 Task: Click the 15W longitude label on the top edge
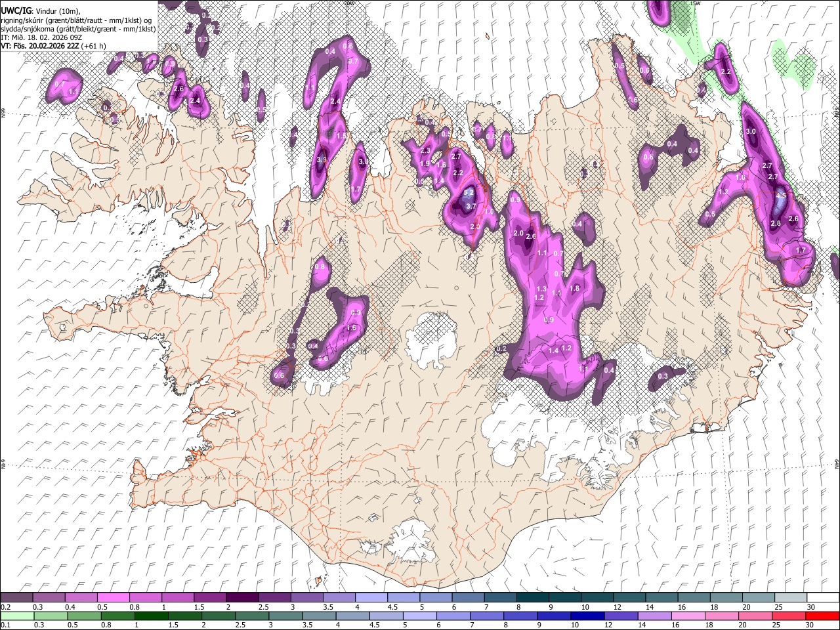[x=696, y=3]
